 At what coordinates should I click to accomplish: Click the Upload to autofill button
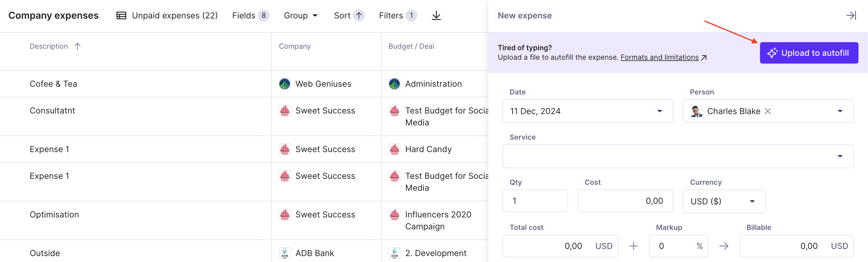tap(809, 53)
